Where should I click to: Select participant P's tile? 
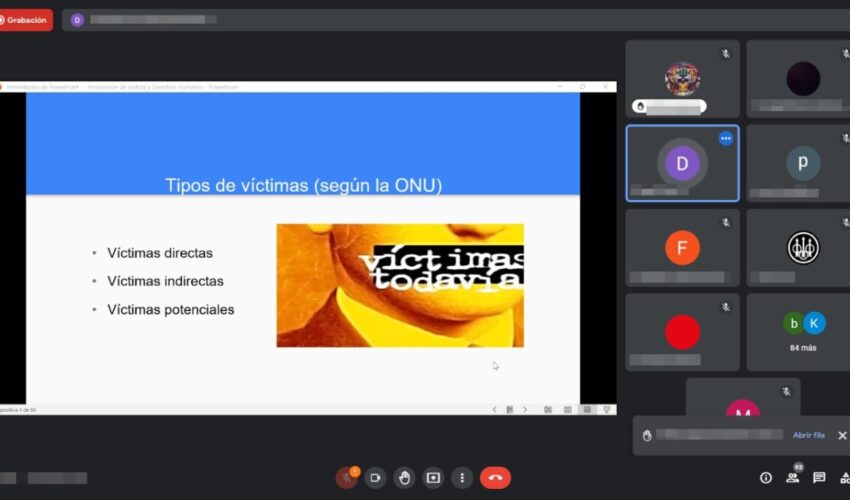point(802,163)
